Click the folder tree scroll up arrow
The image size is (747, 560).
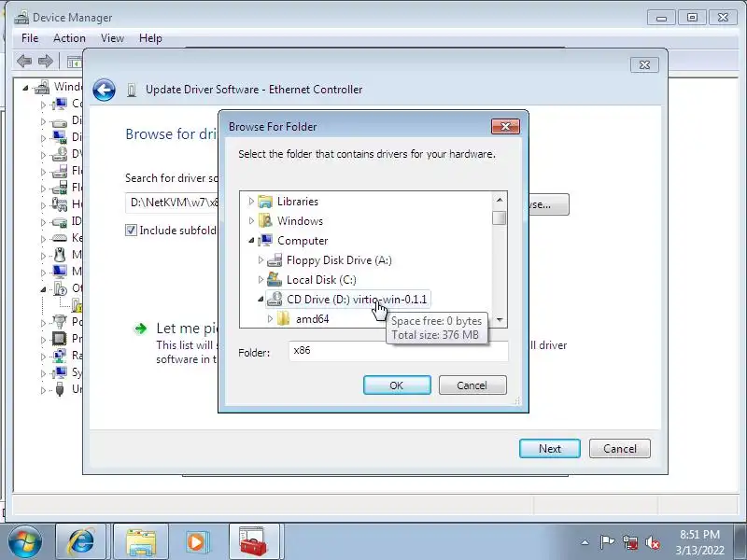(x=500, y=200)
